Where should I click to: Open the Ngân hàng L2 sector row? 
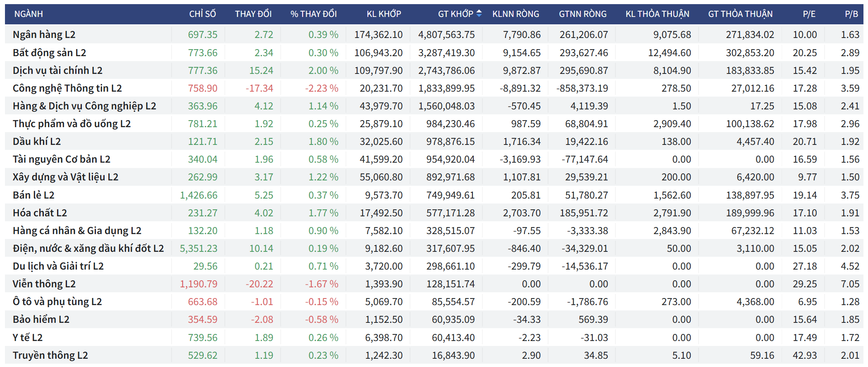pos(44,35)
